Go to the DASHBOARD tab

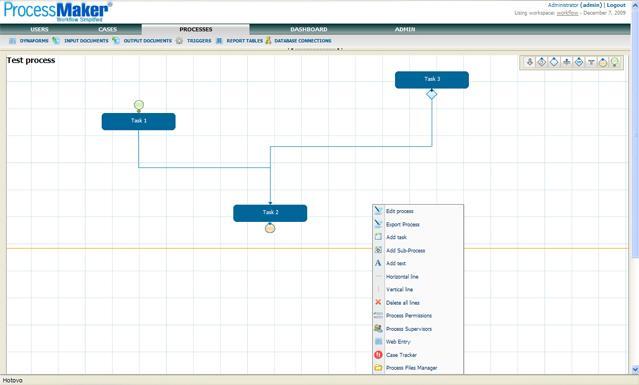point(308,29)
